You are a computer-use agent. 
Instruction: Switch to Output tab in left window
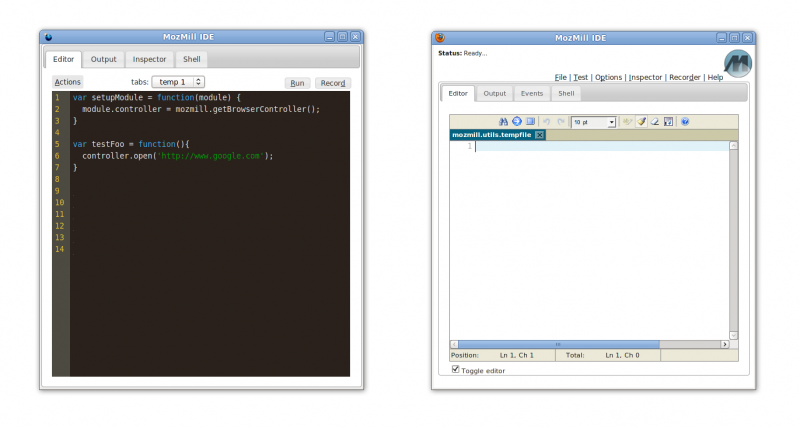pos(104,59)
